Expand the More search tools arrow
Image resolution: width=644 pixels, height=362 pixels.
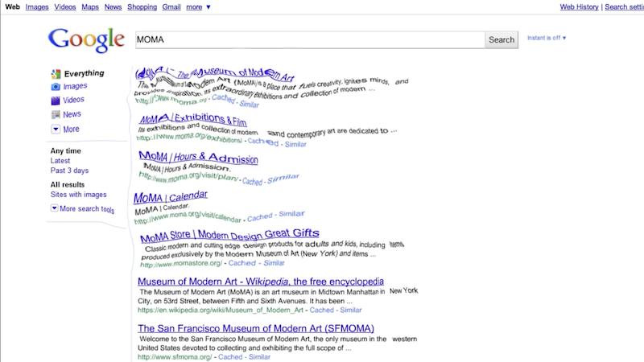(54, 208)
